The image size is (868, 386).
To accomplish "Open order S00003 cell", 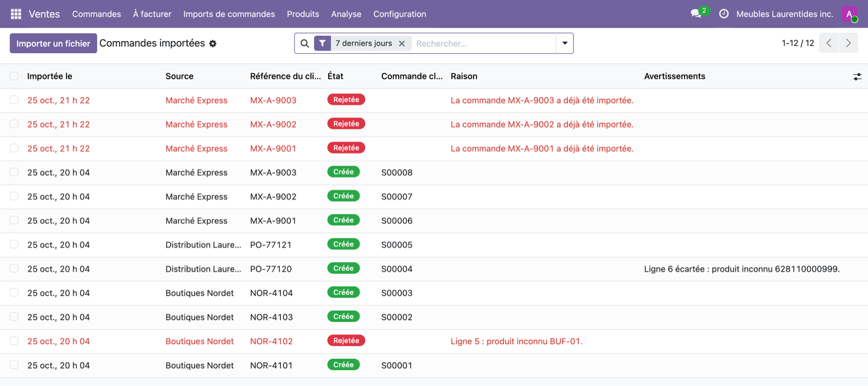I will [x=397, y=293].
